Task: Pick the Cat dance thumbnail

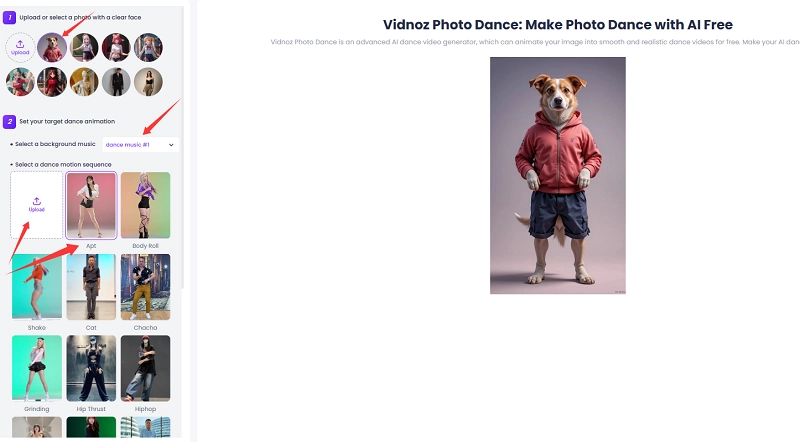Action: [x=91, y=287]
